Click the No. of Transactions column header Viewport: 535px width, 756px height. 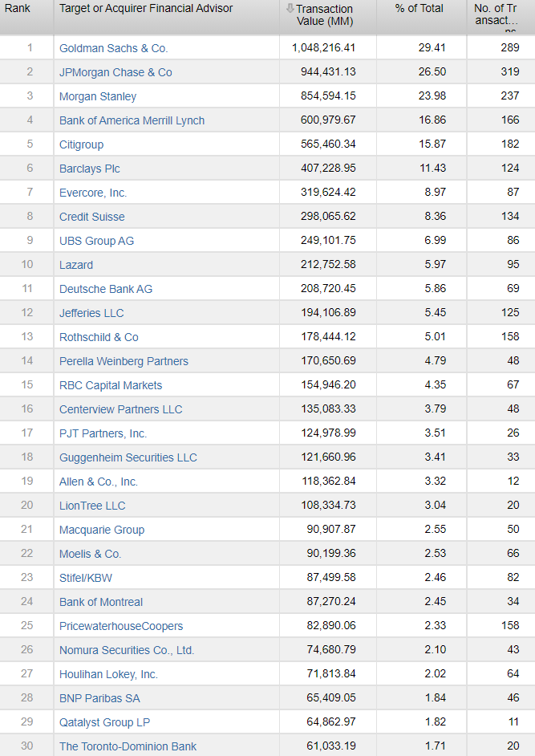click(495, 14)
